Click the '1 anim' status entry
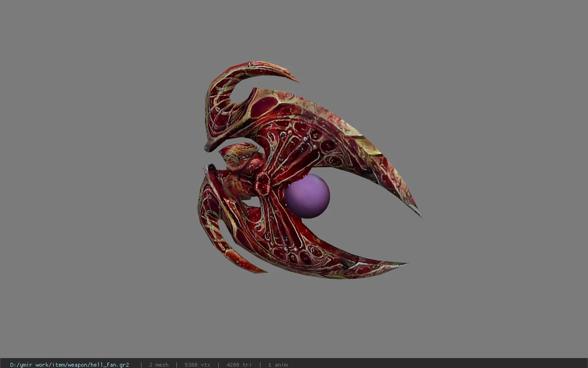 pyautogui.click(x=278, y=365)
